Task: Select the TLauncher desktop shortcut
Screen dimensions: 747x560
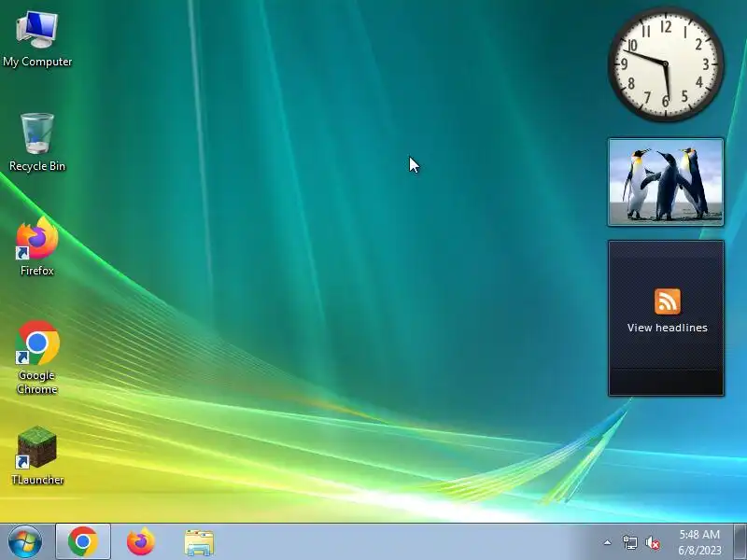Action: [x=37, y=456]
